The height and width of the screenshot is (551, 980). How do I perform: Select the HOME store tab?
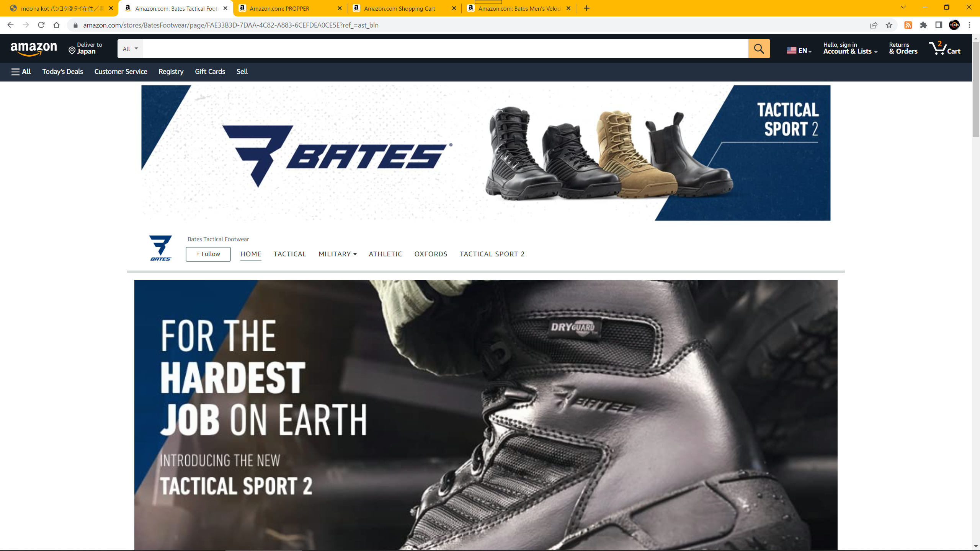click(x=251, y=254)
